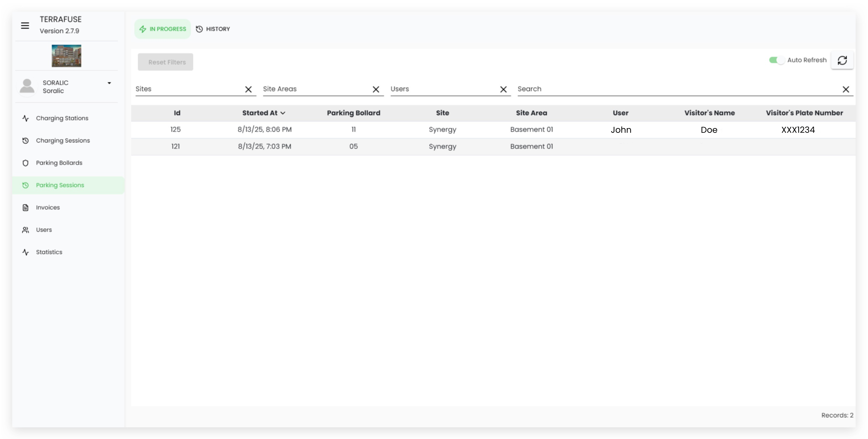Viewport: 868px width, 439px height.
Task: Click the Parking Bollards shield icon
Action: tap(26, 163)
